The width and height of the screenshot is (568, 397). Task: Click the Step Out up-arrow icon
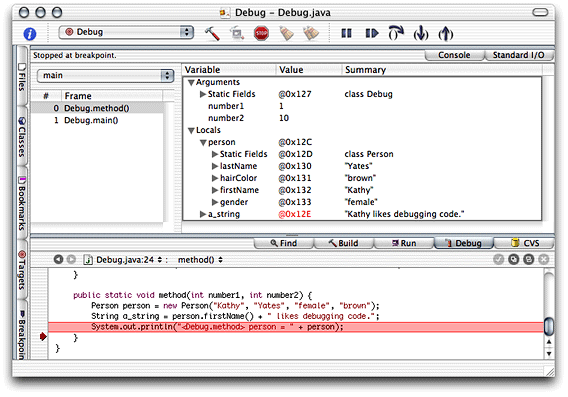tap(446, 34)
